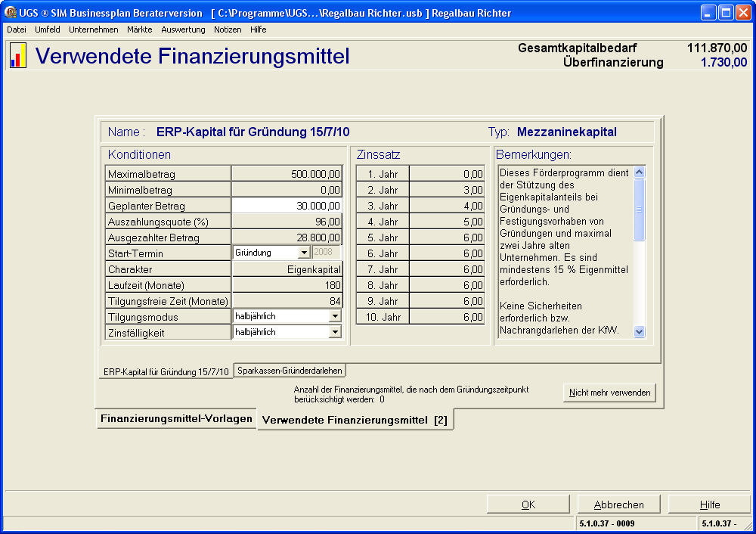
Task: Expand the Tilgungsmodus halbjährlich dropdown
Action: tap(335, 316)
